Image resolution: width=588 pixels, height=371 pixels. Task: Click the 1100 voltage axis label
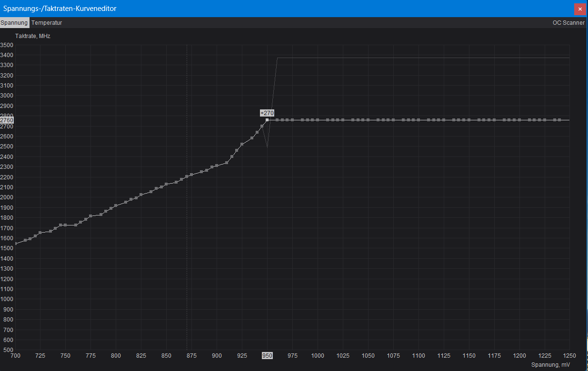point(419,355)
